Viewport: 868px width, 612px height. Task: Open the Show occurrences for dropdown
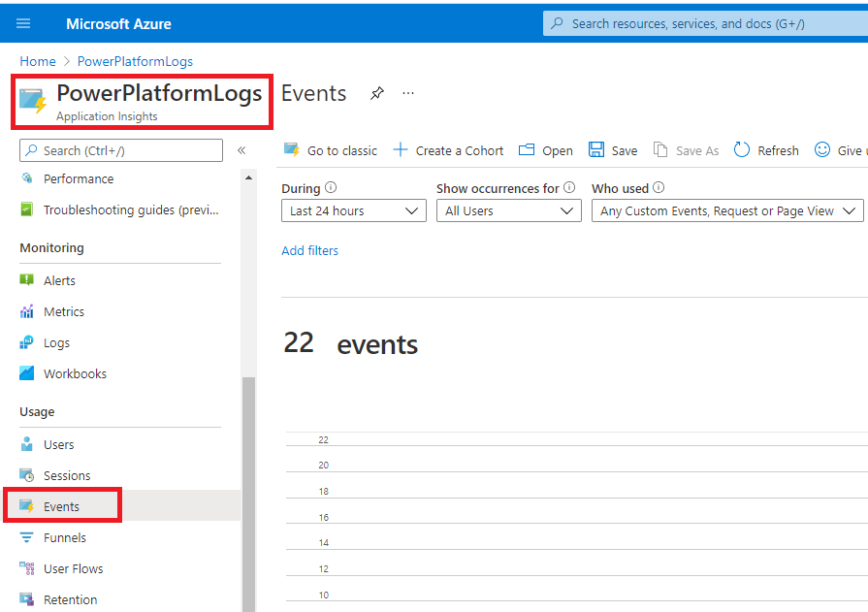[508, 210]
